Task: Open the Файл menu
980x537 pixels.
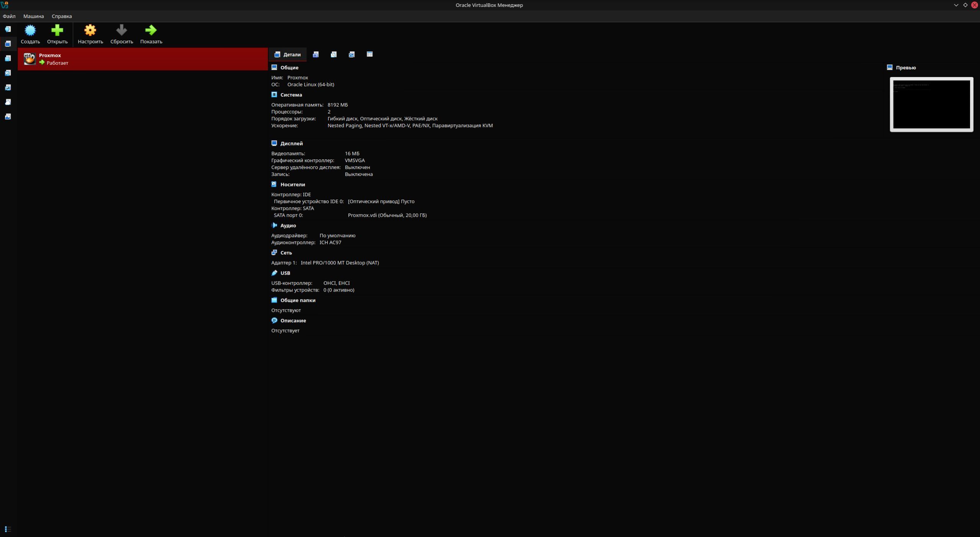Action: pos(9,16)
